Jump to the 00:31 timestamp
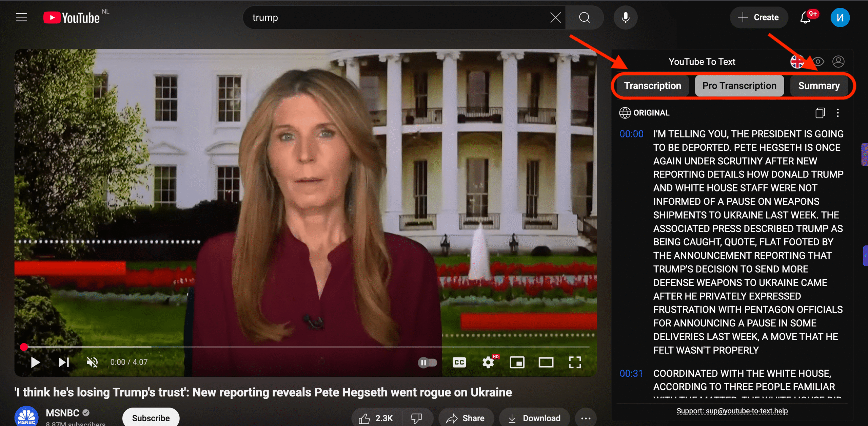The height and width of the screenshot is (426, 868). 631,373
